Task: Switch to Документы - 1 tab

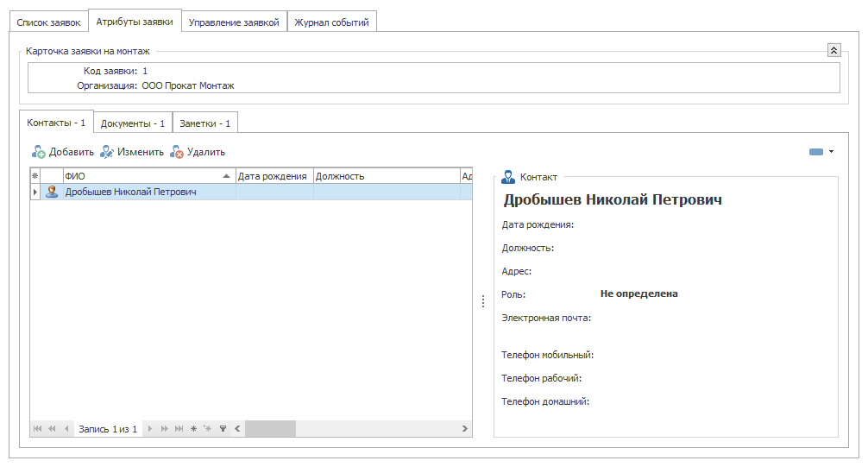Action: (x=133, y=123)
